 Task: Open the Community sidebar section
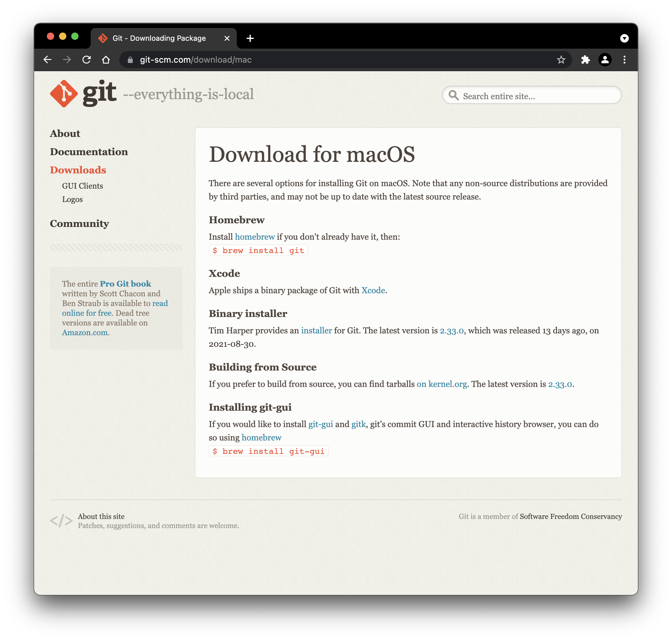[x=79, y=224]
